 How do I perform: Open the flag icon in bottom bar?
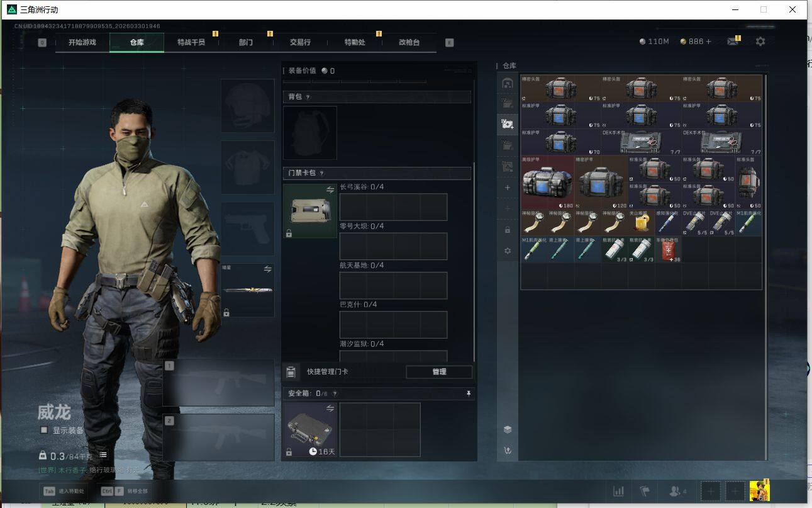pos(645,491)
